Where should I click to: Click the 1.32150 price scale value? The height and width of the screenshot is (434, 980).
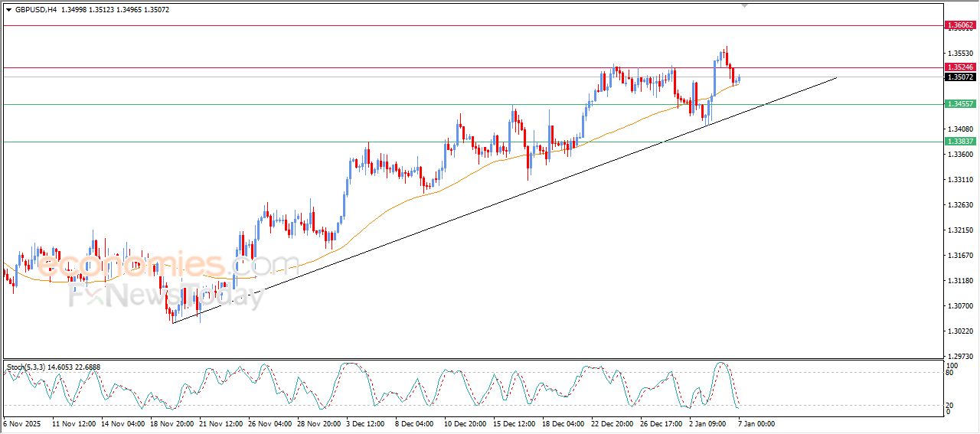(959, 230)
